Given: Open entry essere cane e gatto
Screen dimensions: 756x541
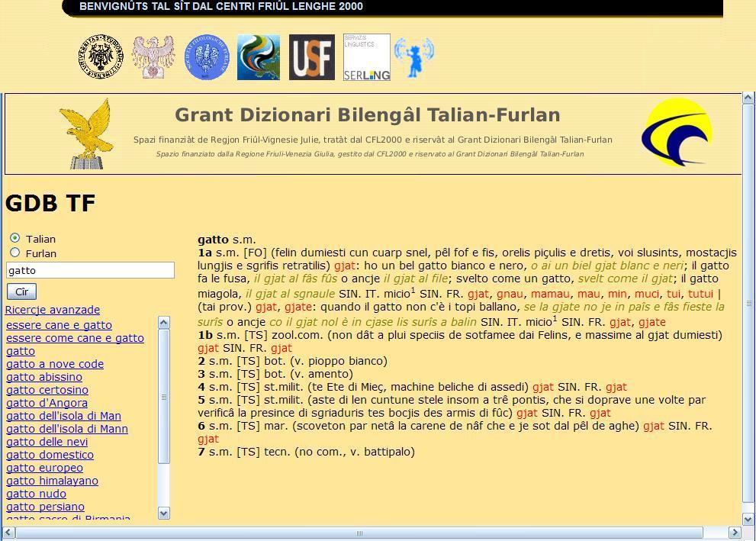Looking at the screenshot, I should [x=59, y=325].
